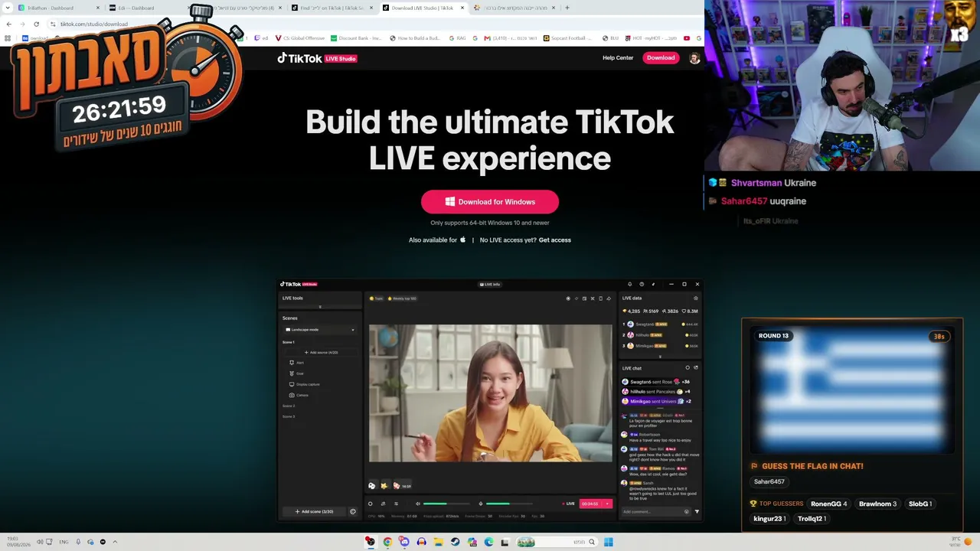Close the Trillathon - Dashboard tab
The height and width of the screenshot is (551, 980).
tap(98, 8)
